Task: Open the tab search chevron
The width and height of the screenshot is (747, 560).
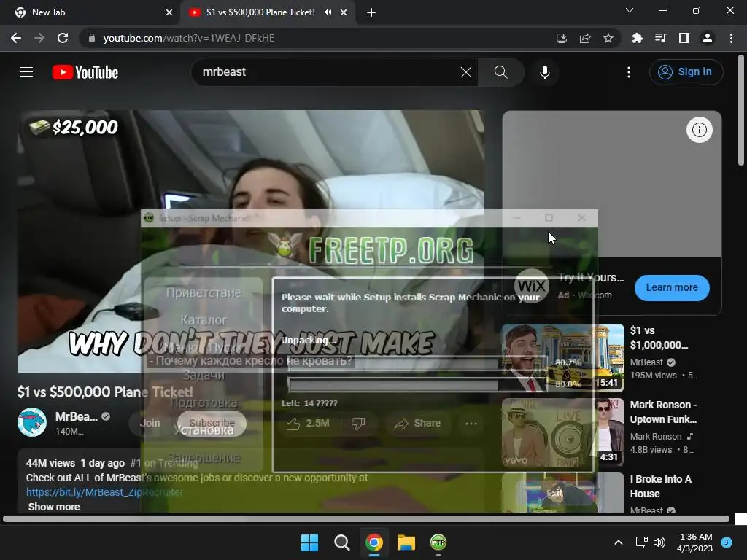Action: tap(630, 10)
